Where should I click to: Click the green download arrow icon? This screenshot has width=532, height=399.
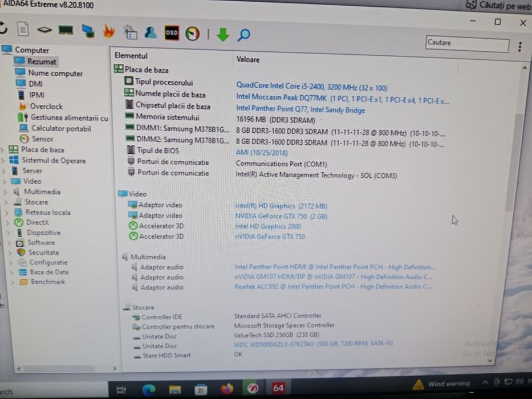click(223, 35)
